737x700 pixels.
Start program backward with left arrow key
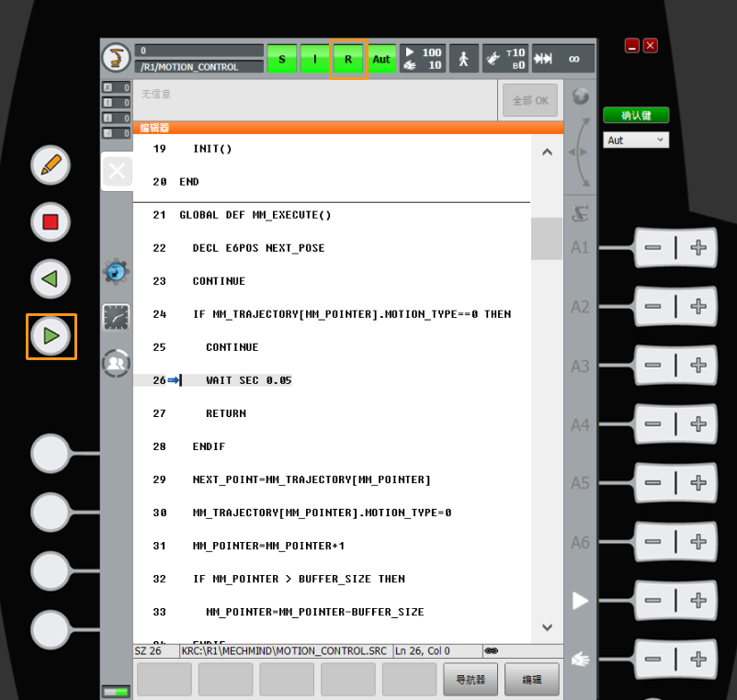click(51, 279)
